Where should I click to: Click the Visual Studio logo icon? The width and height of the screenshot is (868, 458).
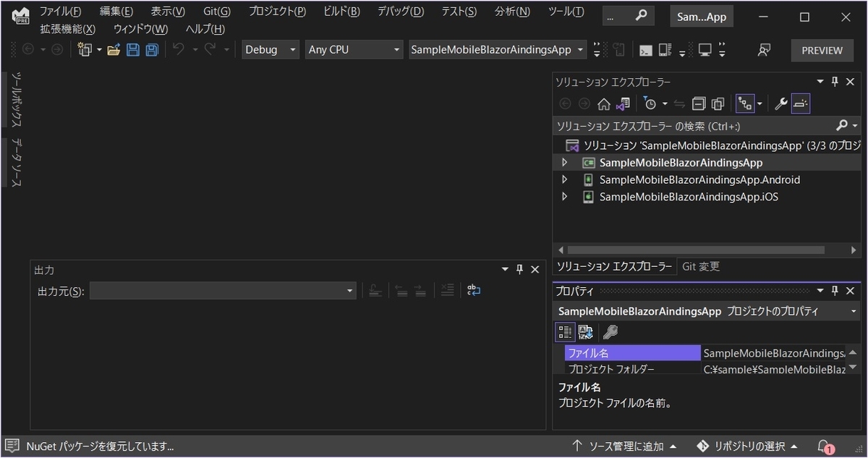coord(20,16)
